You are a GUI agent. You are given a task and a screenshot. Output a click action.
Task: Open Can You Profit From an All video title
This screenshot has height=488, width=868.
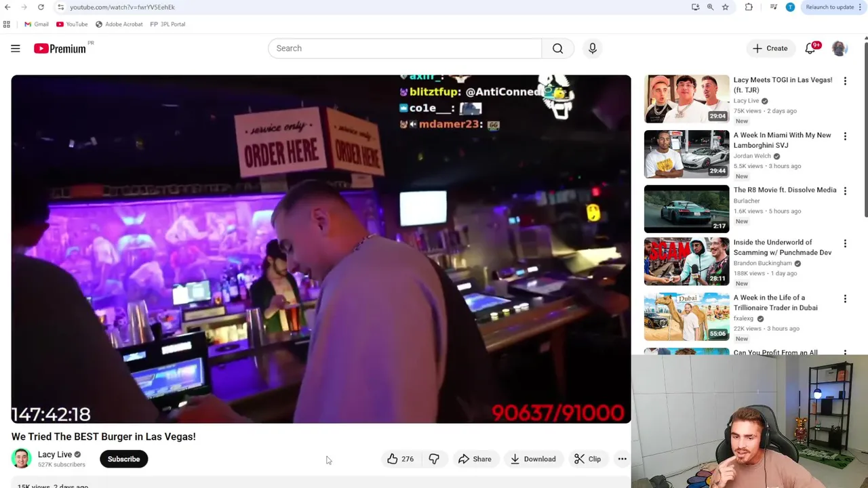pos(775,352)
